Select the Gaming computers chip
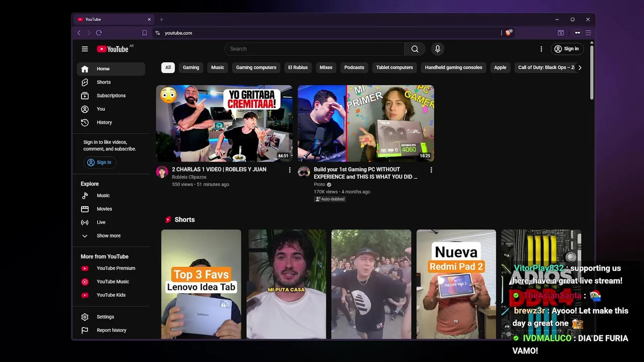Screen dimensions: 644x362 (256, 67)
